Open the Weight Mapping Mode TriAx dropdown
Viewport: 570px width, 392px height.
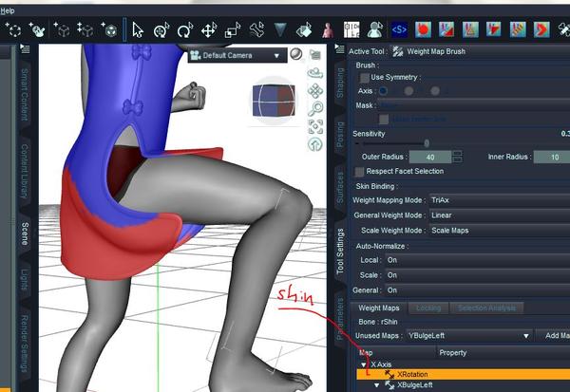point(500,200)
